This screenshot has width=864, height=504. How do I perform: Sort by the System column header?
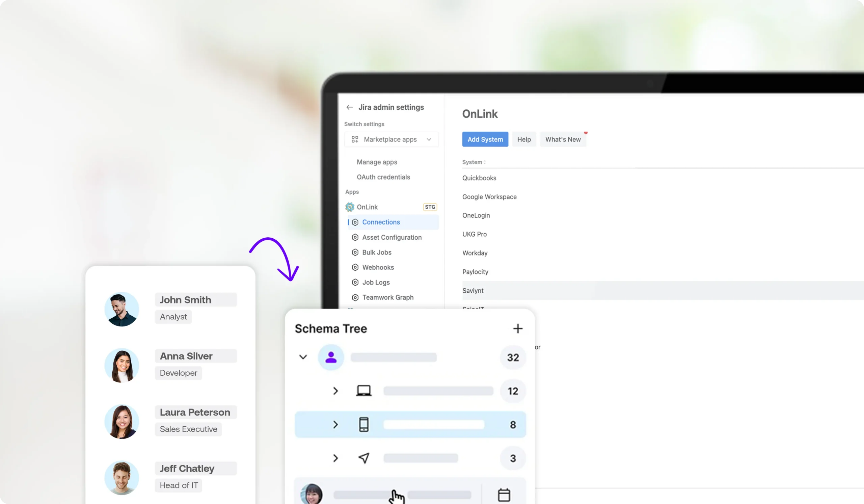pos(474,162)
